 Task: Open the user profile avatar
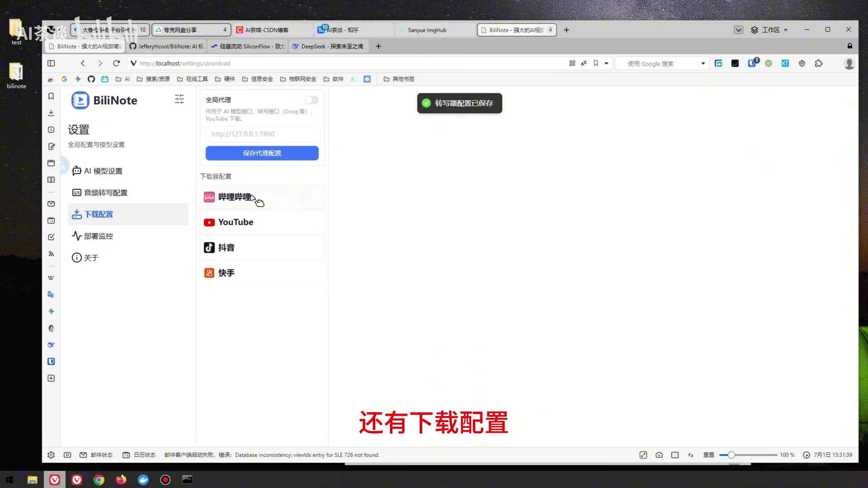click(849, 64)
